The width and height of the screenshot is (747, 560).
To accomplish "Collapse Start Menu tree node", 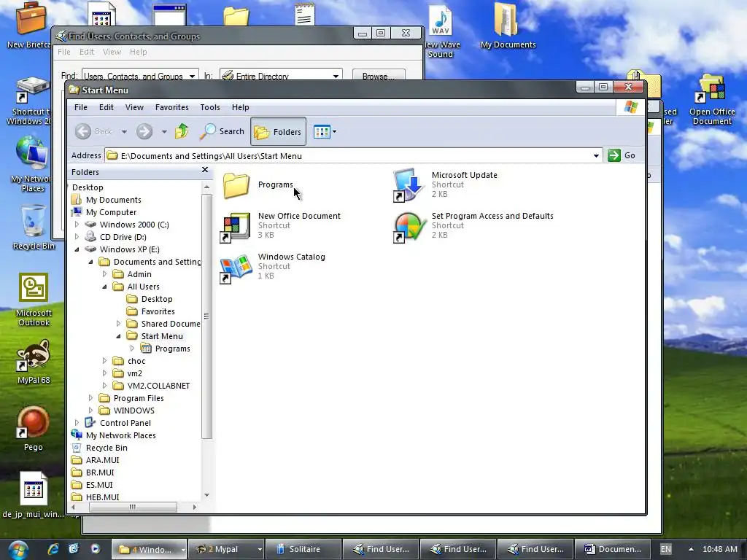I will point(119,335).
